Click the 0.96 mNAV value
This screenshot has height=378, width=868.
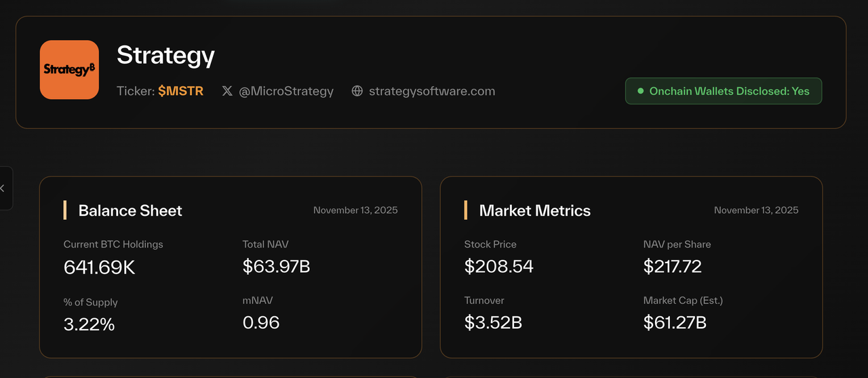point(261,322)
